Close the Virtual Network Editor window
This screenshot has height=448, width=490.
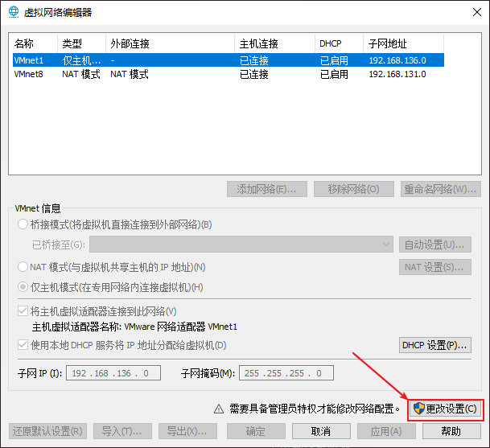[477, 12]
